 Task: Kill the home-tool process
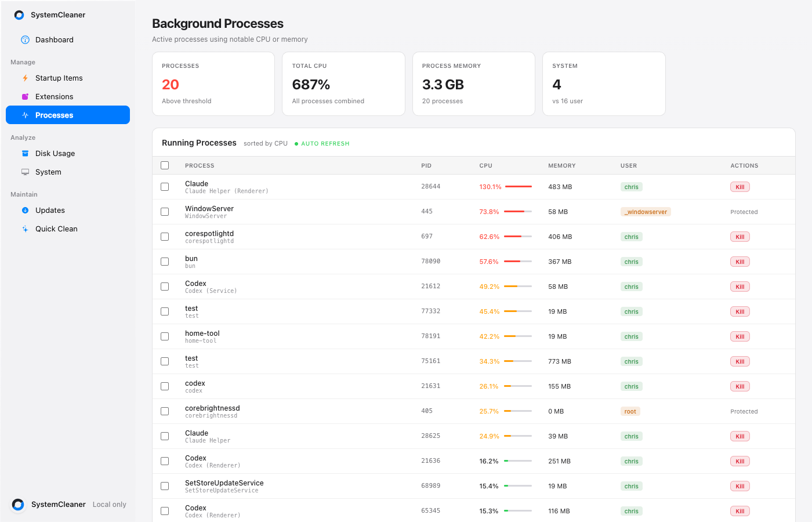coord(740,336)
